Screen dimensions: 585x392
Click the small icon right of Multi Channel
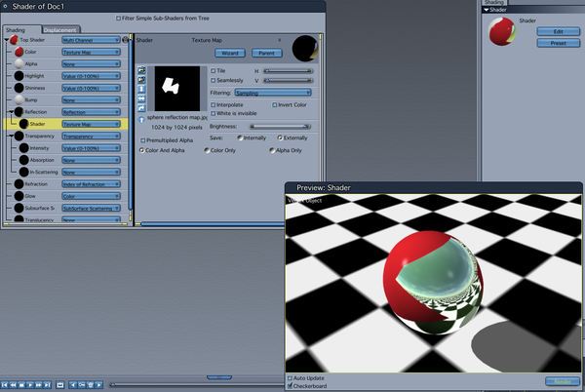[x=125, y=40]
